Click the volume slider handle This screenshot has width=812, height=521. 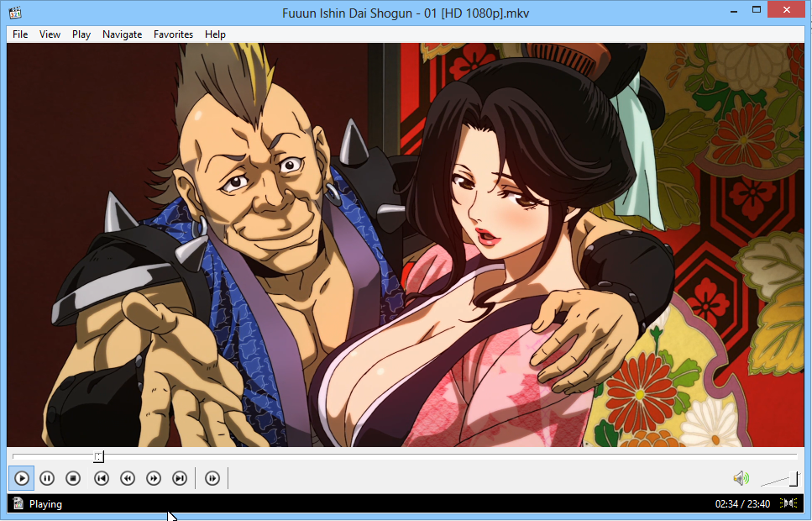[x=794, y=479]
